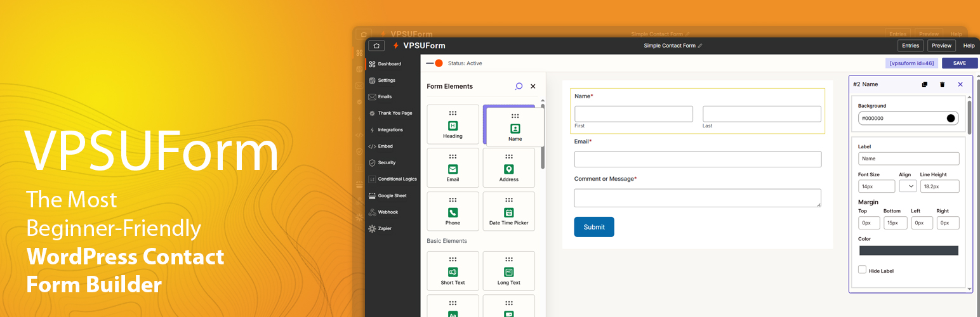Open the search icon in Form Elements
Image resolution: width=980 pixels, height=317 pixels.
[519, 86]
